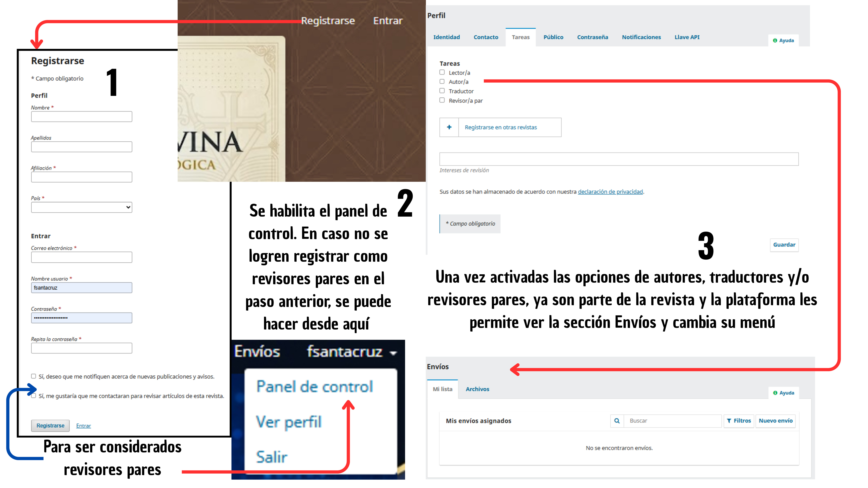The width and height of the screenshot is (868, 488).
Task: Click the Registrarse link in site header
Action: [328, 21]
